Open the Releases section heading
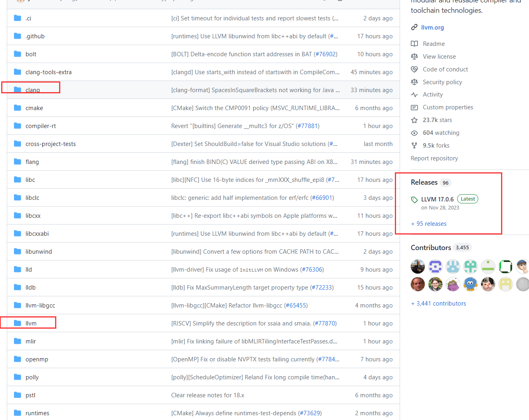This screenshot has height=420, width=529. pyautogui.click(x=424, y=182)
